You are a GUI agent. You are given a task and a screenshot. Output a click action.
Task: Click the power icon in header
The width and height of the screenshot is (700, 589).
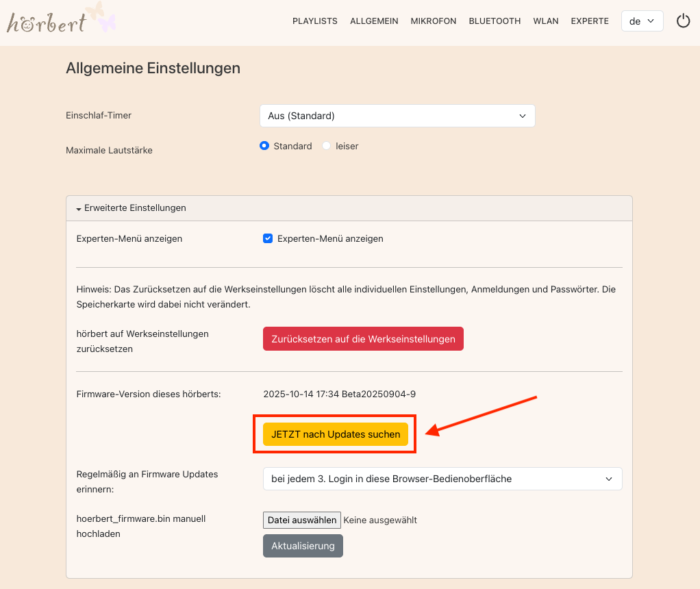point(683,21)
